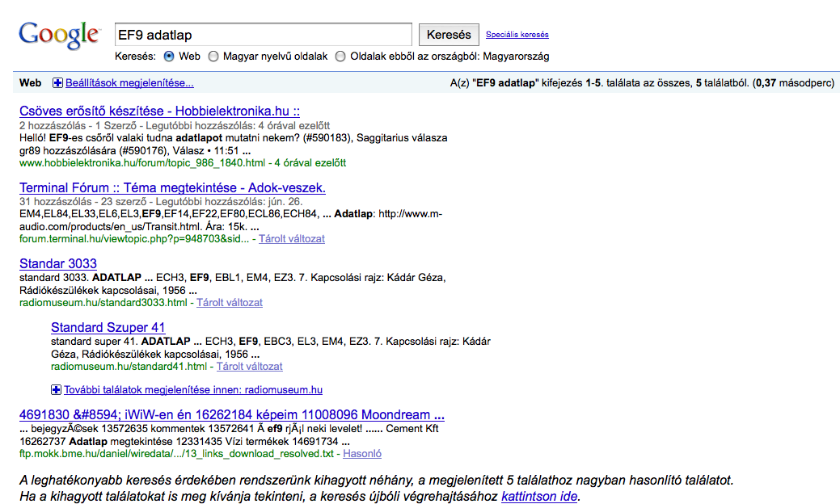Click the Web label in results bar
Viewport: 840px width, 504px height.
pyautogui.click(x=30, y=83)
